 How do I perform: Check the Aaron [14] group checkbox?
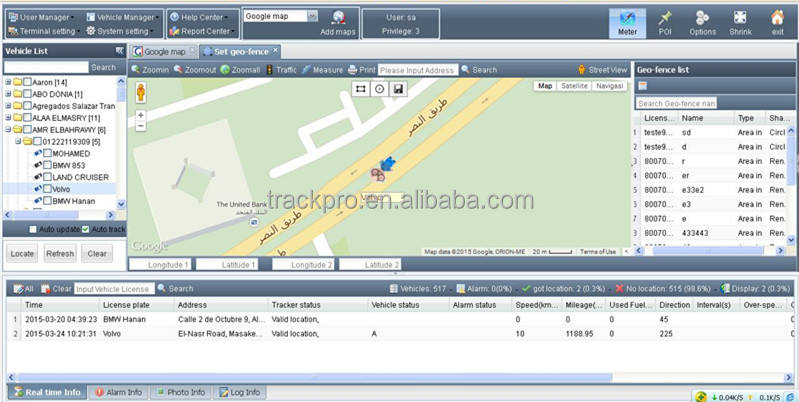pyautogui.click(x=28, y=82)
